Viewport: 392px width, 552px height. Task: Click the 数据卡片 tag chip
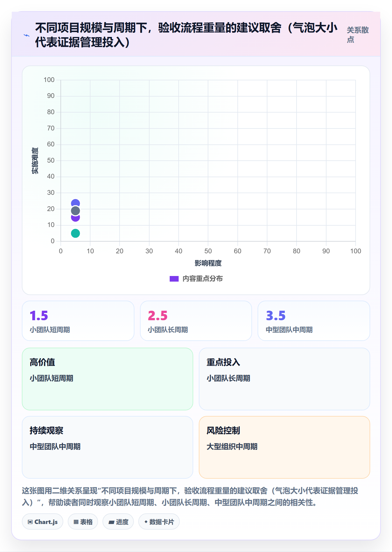coord(159,522)
